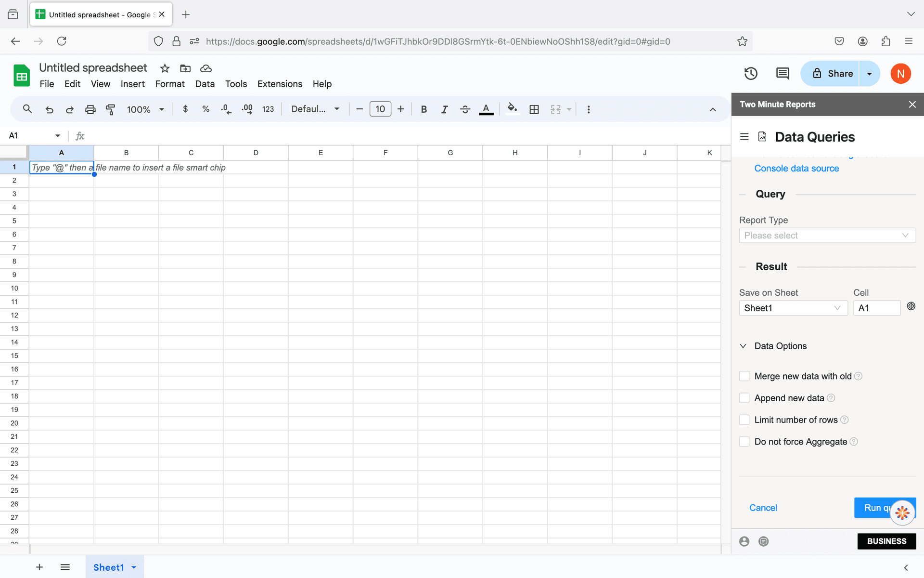Open the Report Type dropdown
The height and width of the screenshot is (578, 924).
827,235
